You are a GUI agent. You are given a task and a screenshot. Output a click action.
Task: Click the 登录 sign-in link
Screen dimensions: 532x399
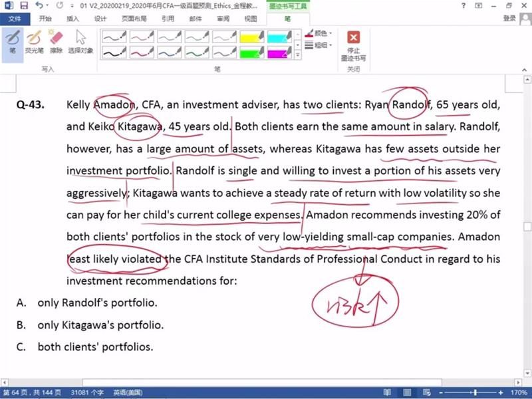(509, 19)
